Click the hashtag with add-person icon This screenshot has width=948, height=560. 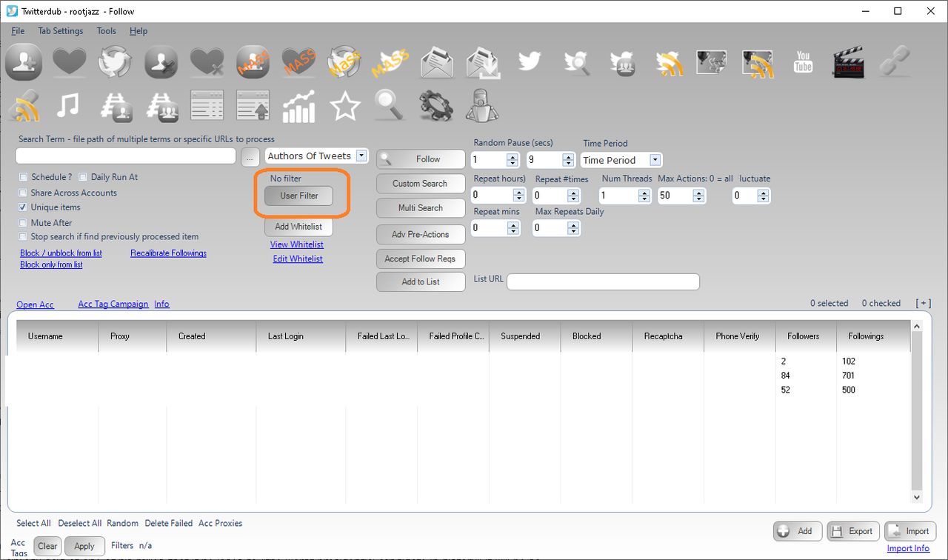[116, 106]
